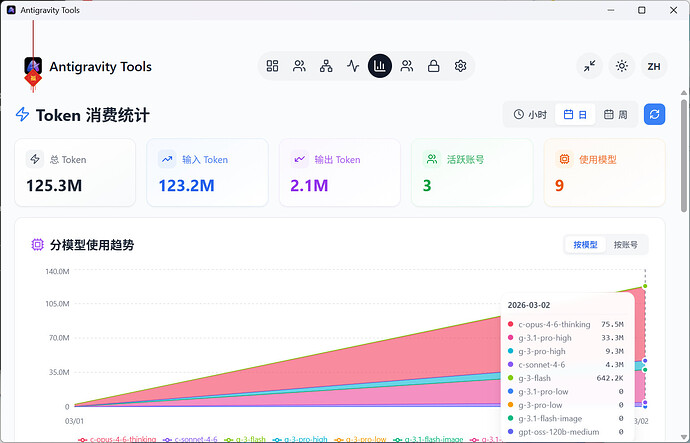This screenshot has height=443, width=690.
Task: Switch time range to 小时
Action: 530,114
